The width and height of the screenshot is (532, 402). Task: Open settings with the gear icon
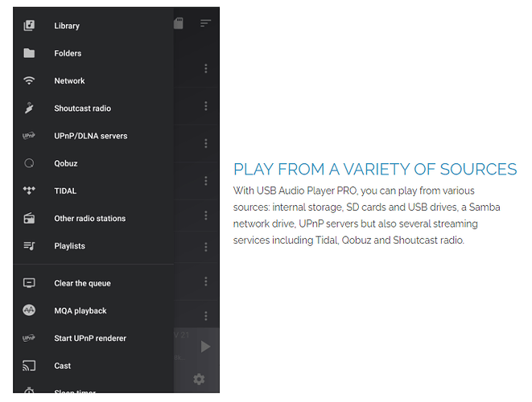click(x=199, y=379)
